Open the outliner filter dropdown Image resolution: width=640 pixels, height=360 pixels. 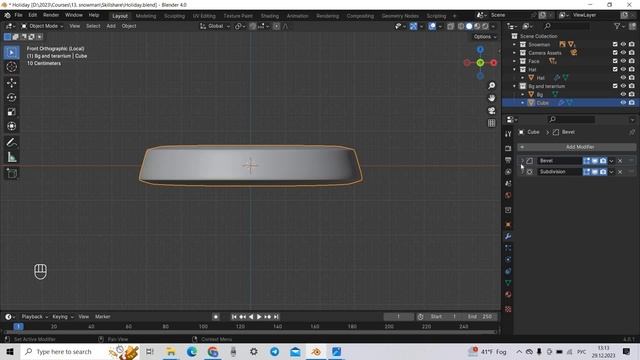pos(619,26)
